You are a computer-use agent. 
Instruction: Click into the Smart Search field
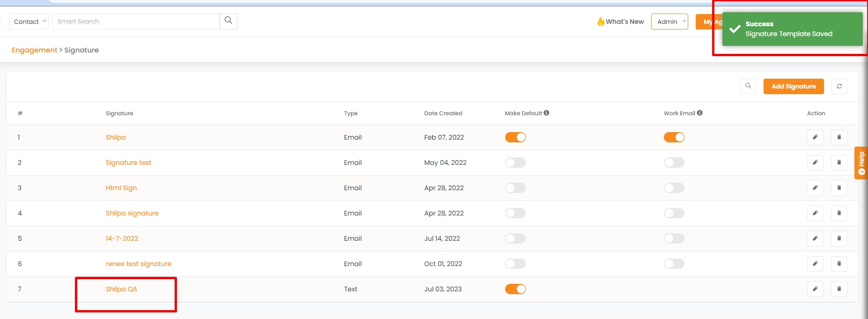[x=136, y=21]
